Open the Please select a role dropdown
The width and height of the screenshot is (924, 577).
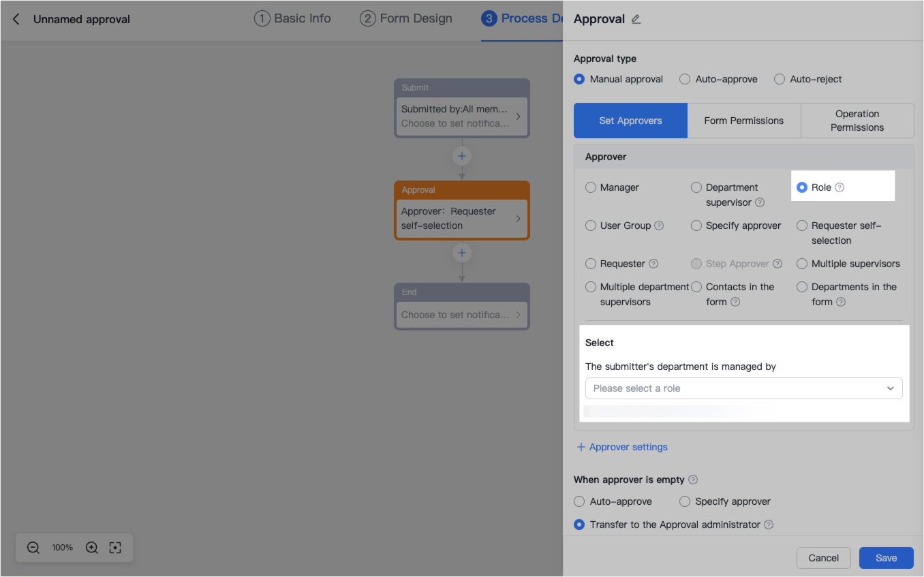click(x=743, y=388)
